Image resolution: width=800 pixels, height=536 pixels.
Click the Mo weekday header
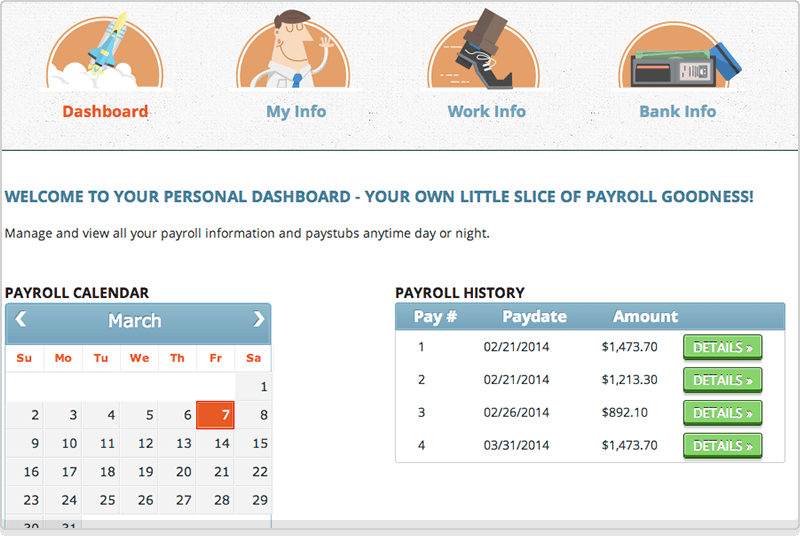(x=63, y=358)
